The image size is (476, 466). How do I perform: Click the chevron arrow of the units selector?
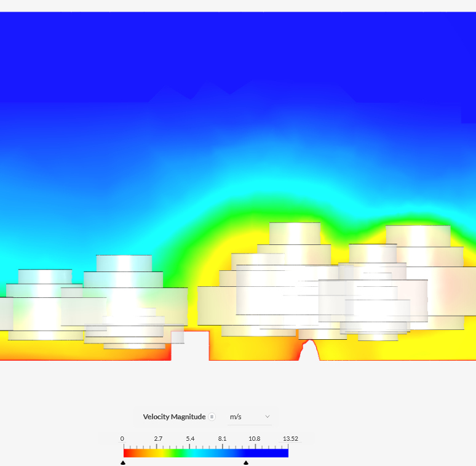click(x=268, y=417)
